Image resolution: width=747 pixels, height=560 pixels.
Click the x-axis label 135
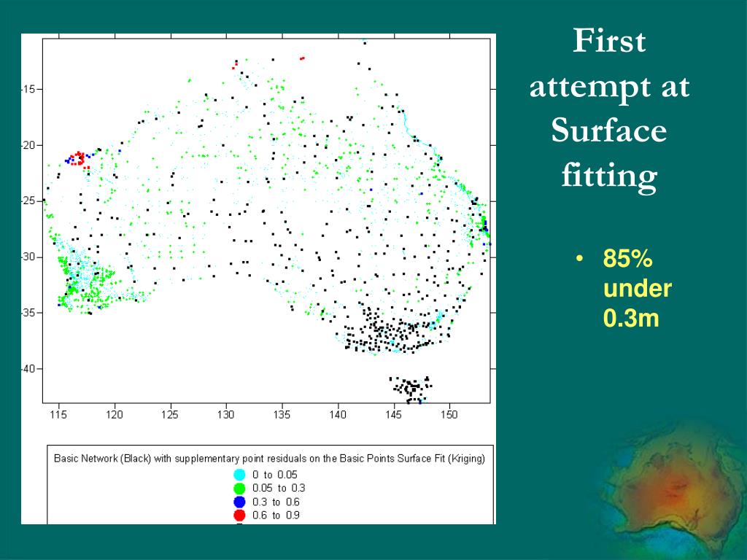click(x=282, y=414)
